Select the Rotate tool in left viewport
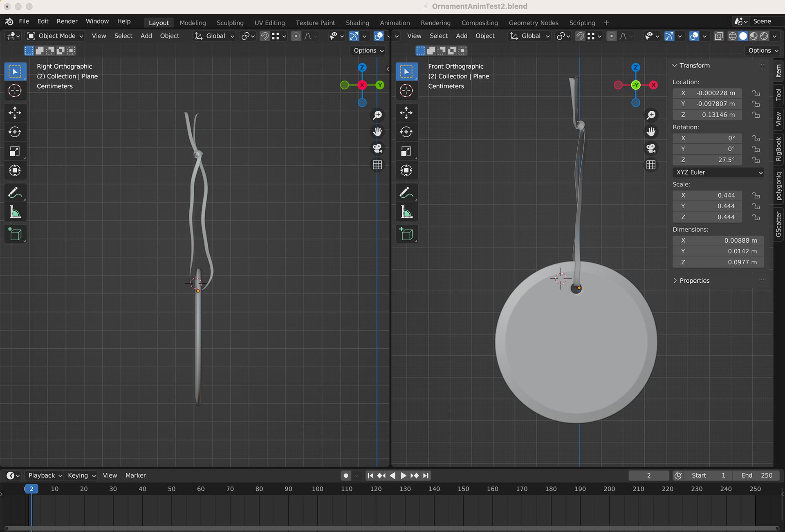 [15, 132]
